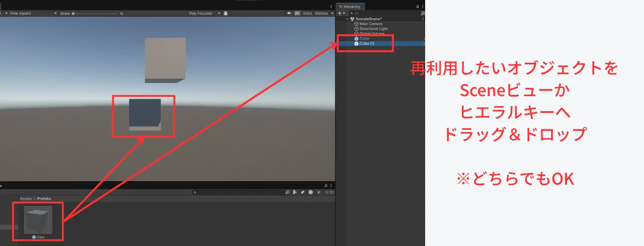The image size is (644, 246).
Task: Open the Project panel options menu
Action: point(331,186)
